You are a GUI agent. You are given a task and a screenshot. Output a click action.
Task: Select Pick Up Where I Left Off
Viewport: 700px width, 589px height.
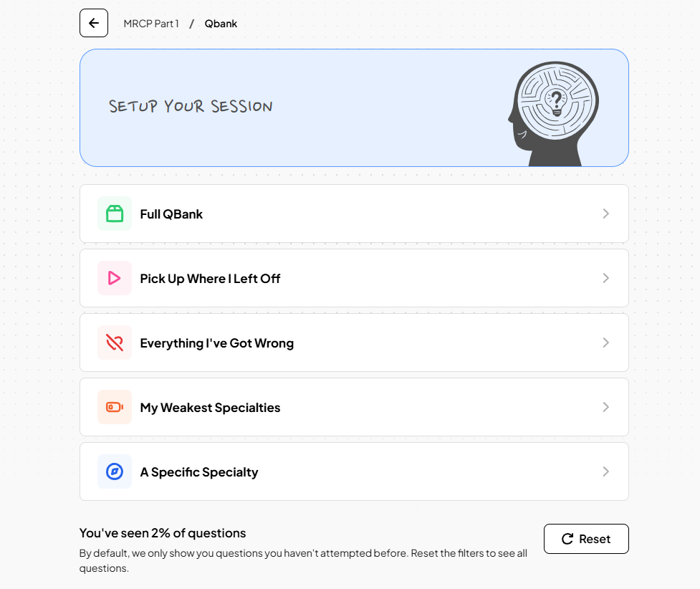point(354,278)
